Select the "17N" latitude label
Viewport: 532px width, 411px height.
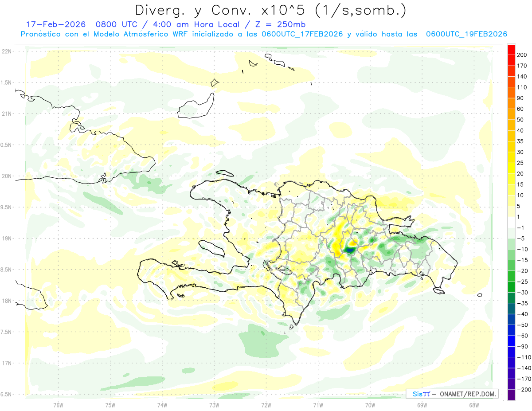(6, 363)
